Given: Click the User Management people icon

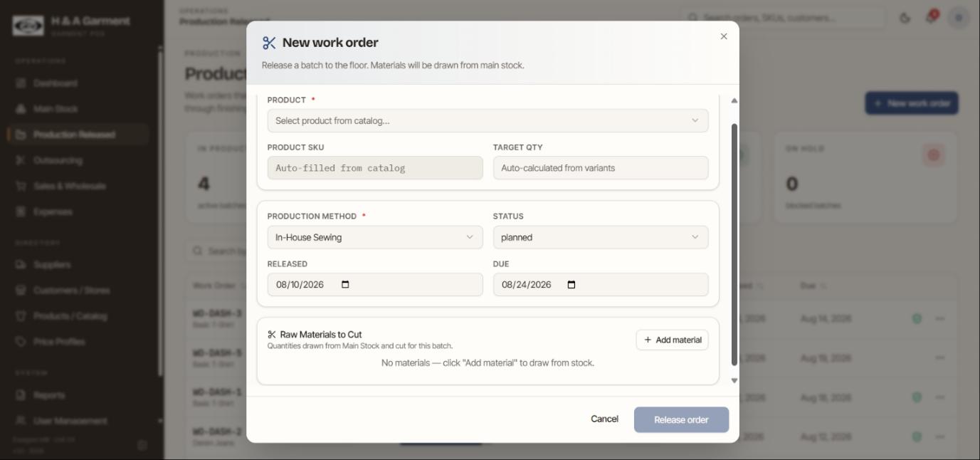Looking at the screenshot, I should 21,421.
